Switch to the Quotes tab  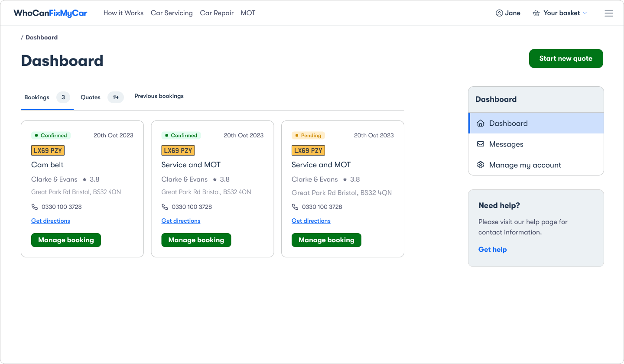pos(91,97)
